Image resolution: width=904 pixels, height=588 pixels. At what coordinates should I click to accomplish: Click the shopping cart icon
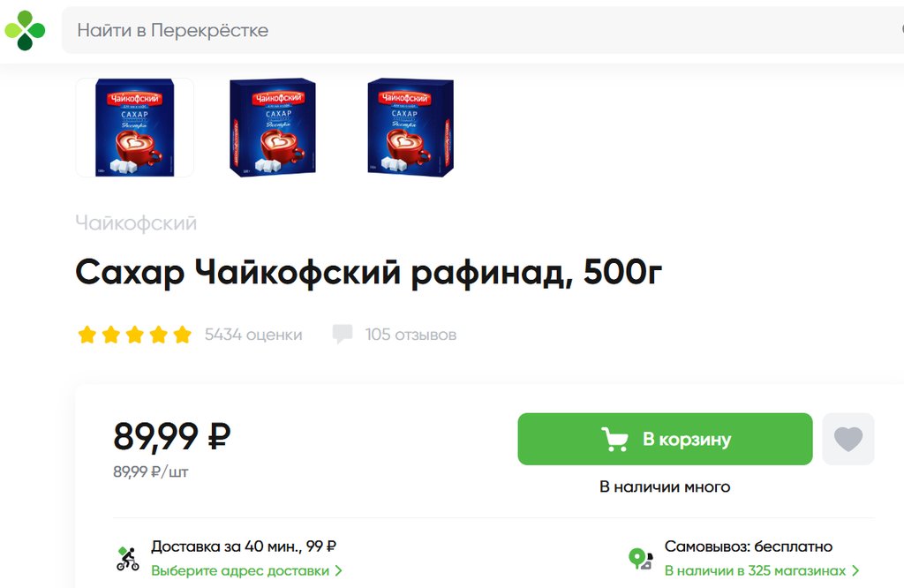(x=614, y=440)
